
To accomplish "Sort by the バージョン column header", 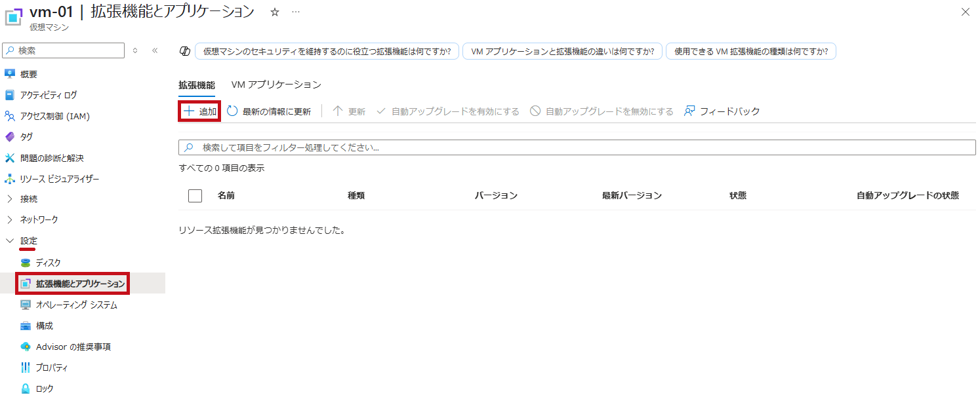I will (x=496, y=195).
